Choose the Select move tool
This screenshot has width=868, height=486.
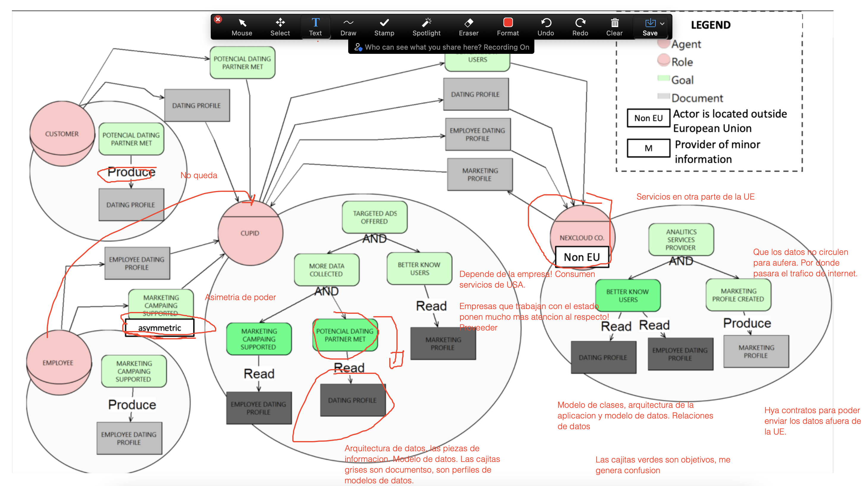280,27
